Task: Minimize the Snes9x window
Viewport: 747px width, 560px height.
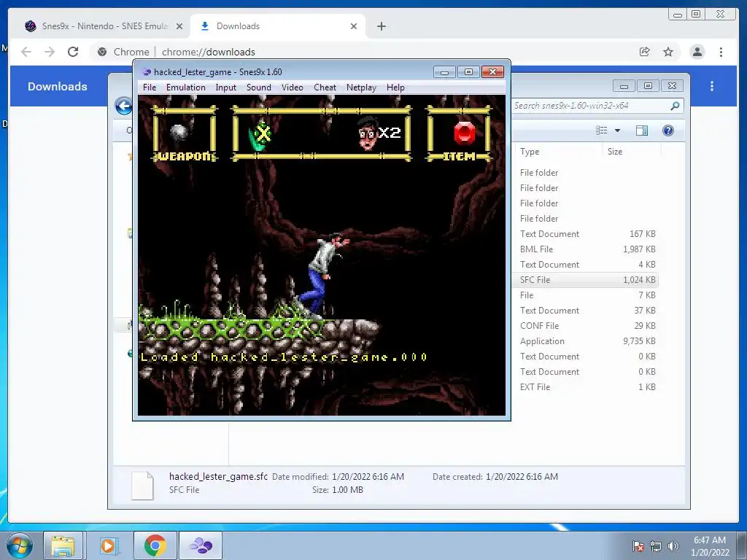Action: click(444, 72)
